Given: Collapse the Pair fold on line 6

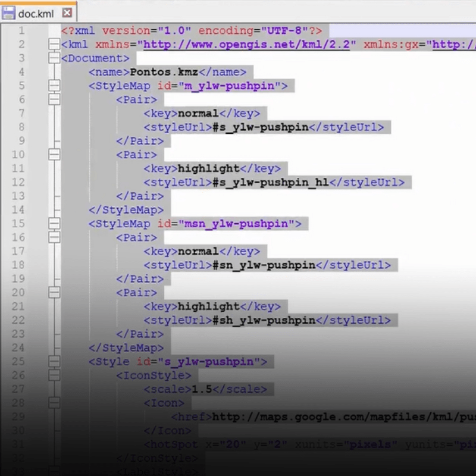Looking at the screenshot, I should tap(54, 99).
